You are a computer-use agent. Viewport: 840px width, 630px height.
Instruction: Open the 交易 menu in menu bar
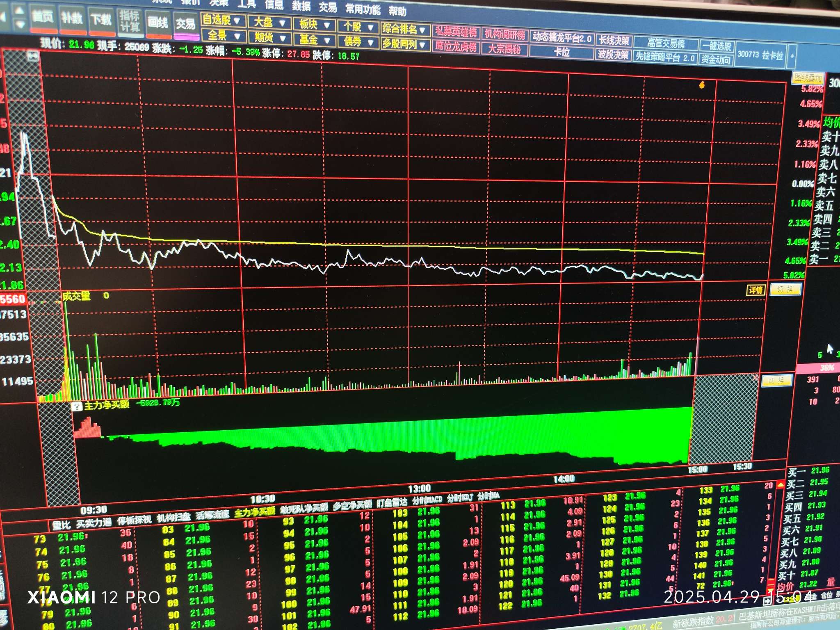point(328,7)
